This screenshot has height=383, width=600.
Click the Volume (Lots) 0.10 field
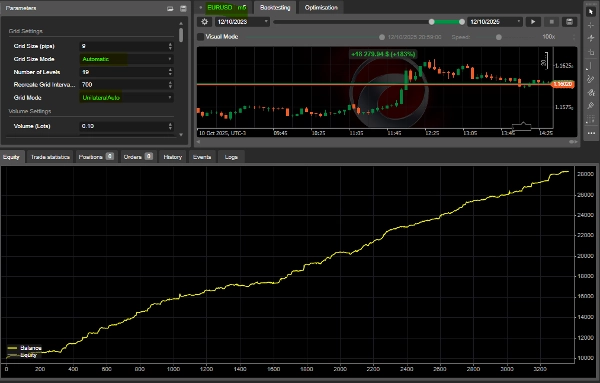point(123,126)
